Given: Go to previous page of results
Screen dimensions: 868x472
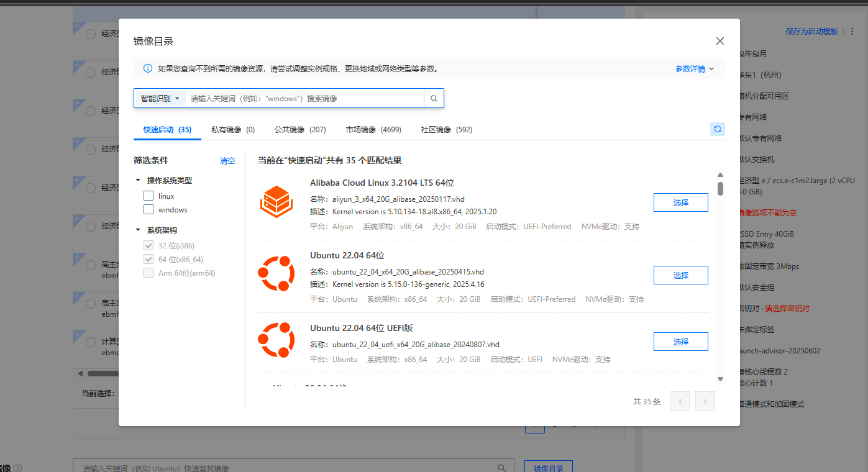Looking at the screenshot, I should tap(680, 401).
